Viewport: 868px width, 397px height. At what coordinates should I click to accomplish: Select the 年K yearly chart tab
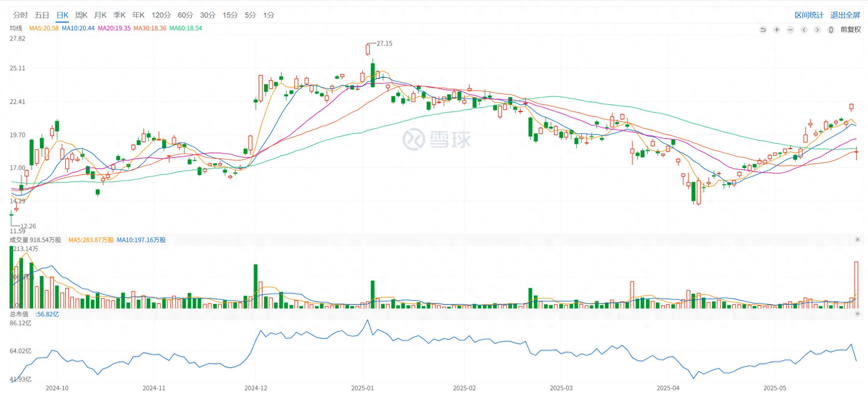pos(138,15)
